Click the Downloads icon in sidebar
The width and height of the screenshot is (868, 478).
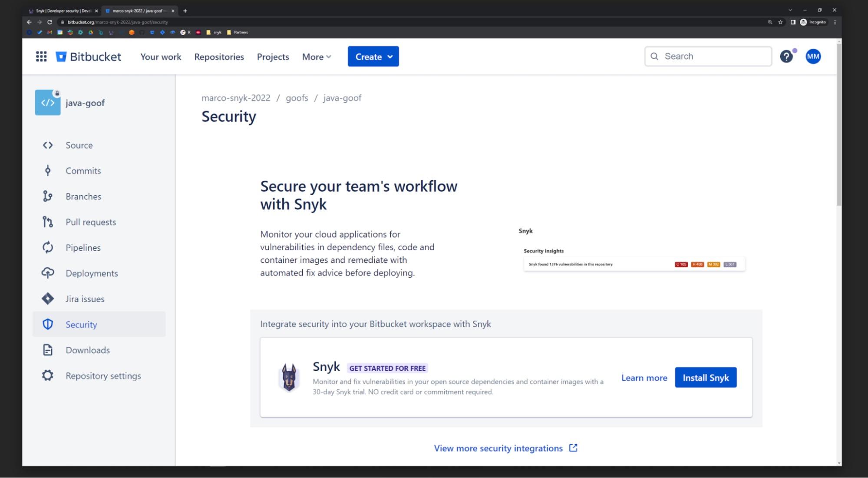tap(48, 350)
